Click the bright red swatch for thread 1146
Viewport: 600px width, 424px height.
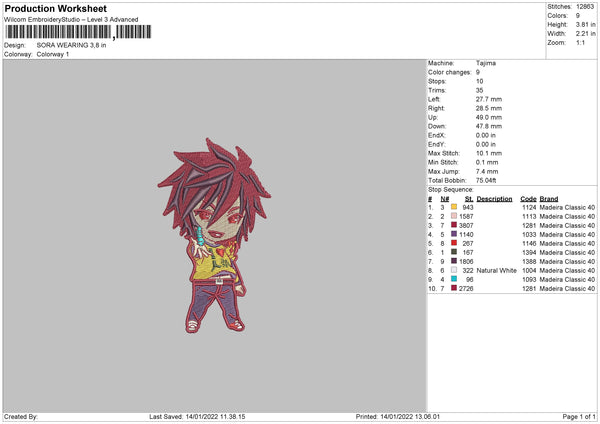pos(454,243)
